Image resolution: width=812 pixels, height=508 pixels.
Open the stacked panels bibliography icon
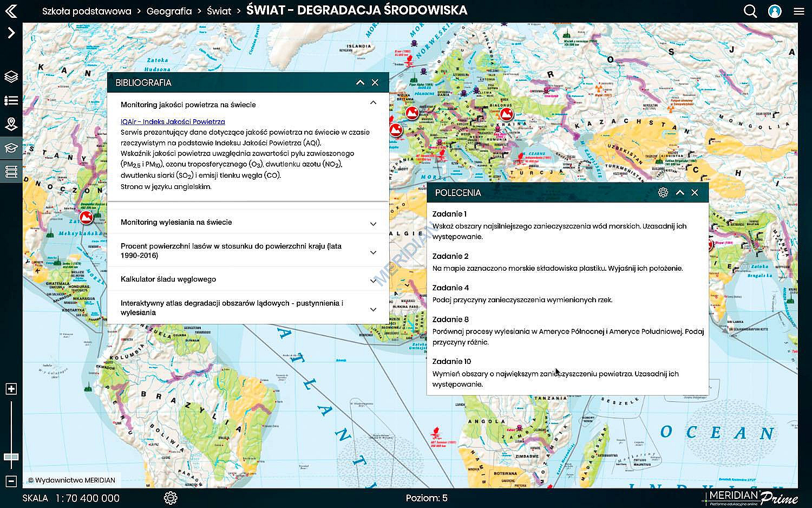point(11,172)
